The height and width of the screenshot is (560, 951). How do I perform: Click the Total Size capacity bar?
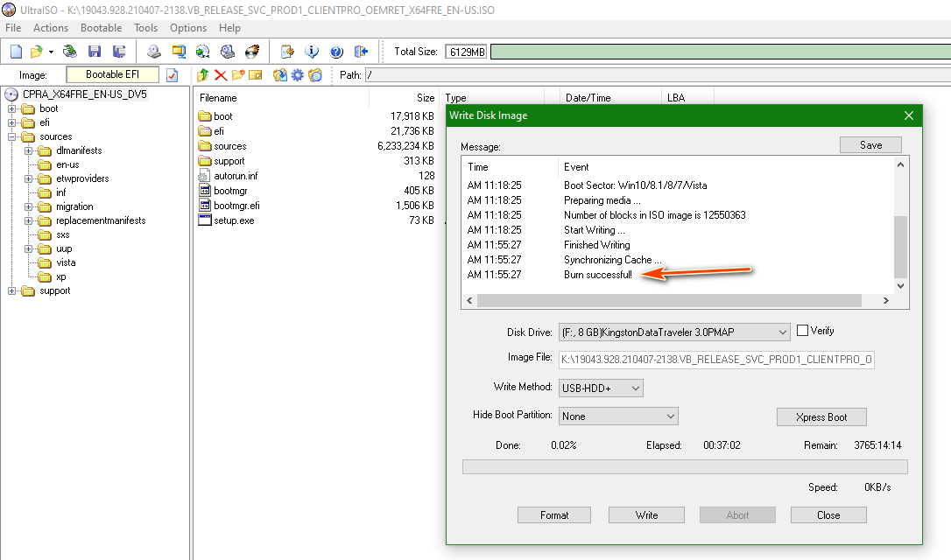pos(721,52)
